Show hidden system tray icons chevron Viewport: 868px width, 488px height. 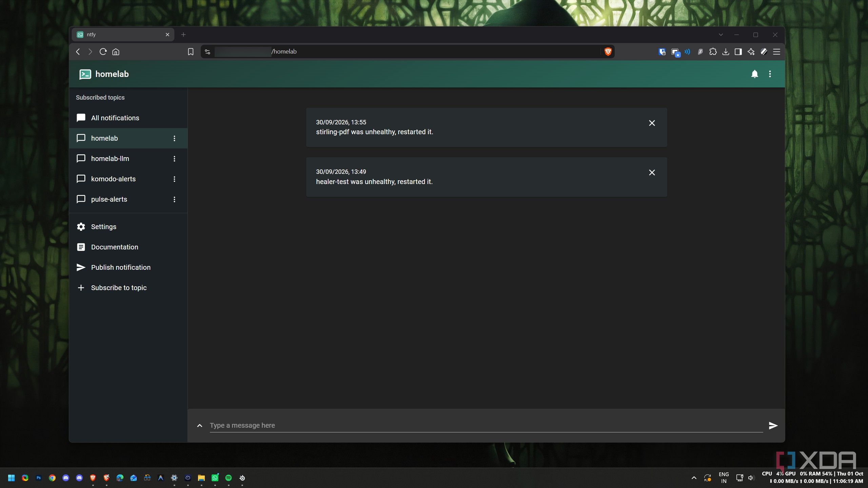(x=694, y=478)
